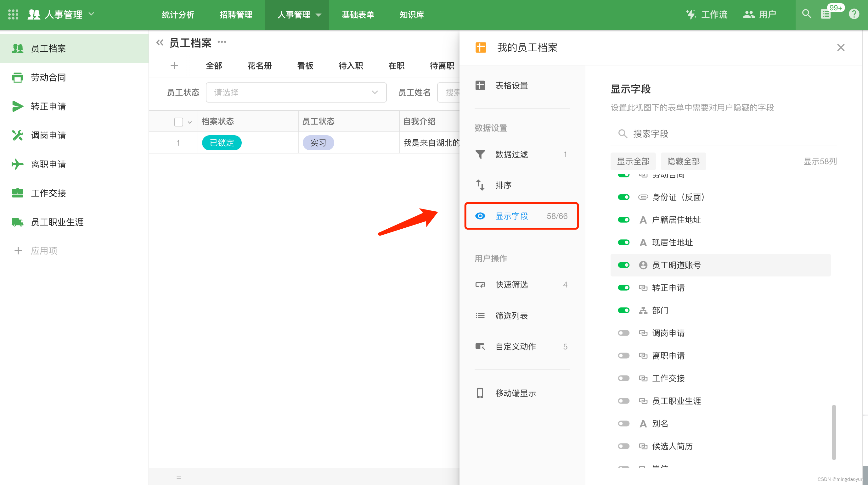Expand the 员工状态 请选择 dropdown
The image size is (868, 485).
click(x=296, y=92)
